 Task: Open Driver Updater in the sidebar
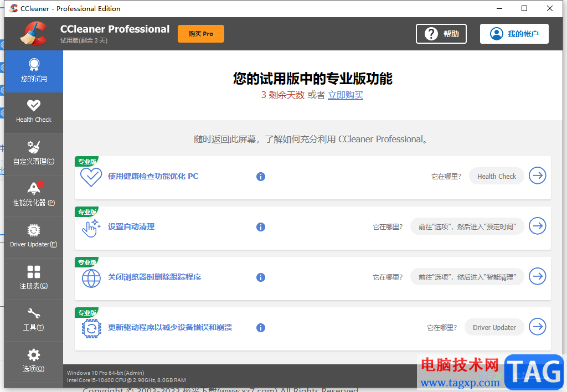tap(34, 238)
